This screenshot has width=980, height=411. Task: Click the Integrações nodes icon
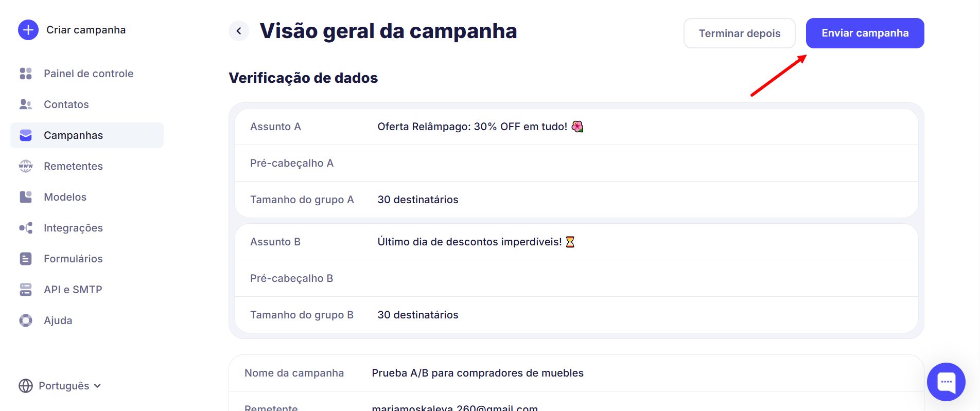tap(26, 228)
